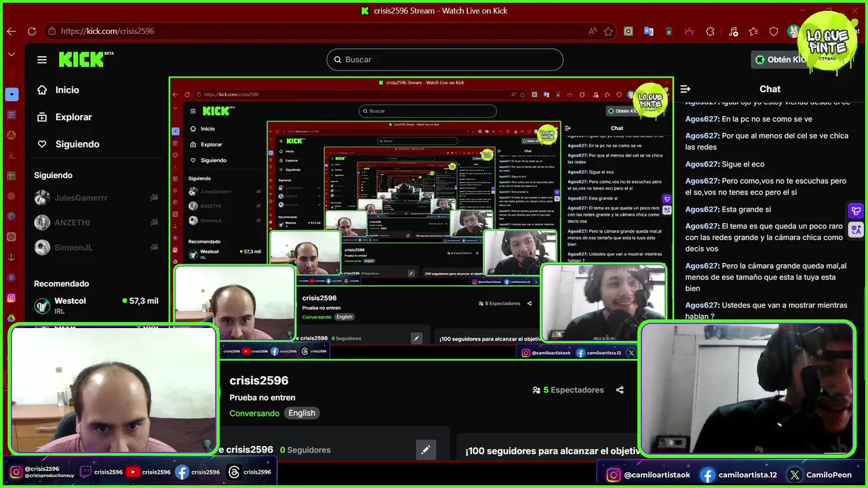Open ANZETHI's followed channel
Image resolution: width=868 pixels, height=488 pixels.
click(96, 222)
